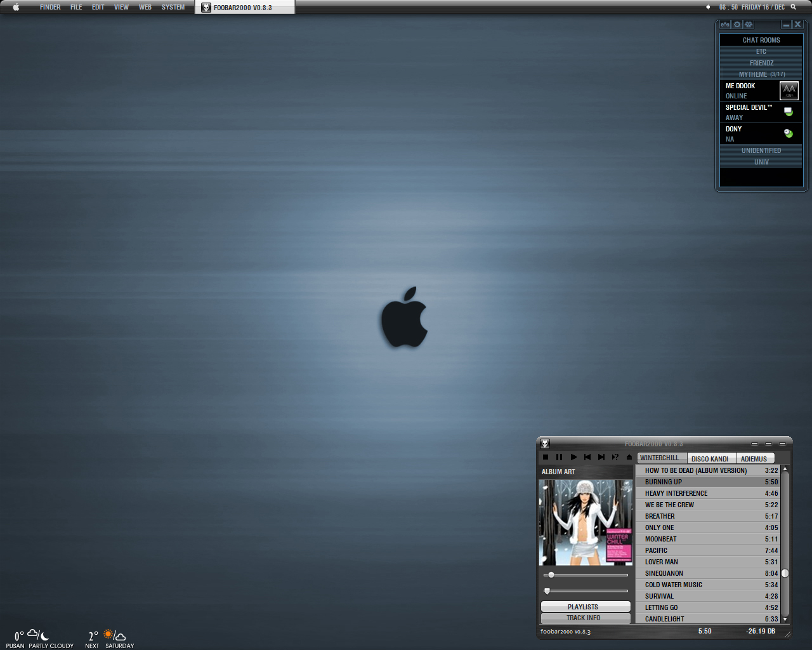Select the track Sinequanon
Screen dimensions: 812x650
708,573
